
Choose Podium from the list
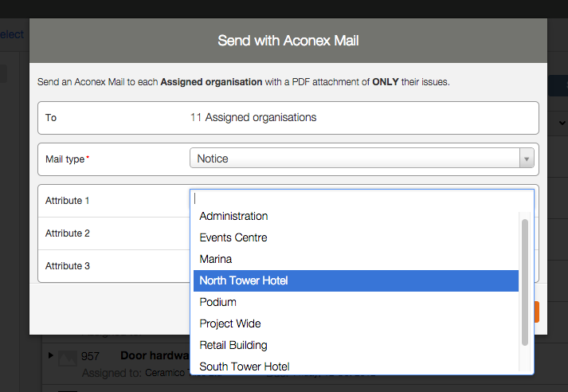tap(356, 302)
